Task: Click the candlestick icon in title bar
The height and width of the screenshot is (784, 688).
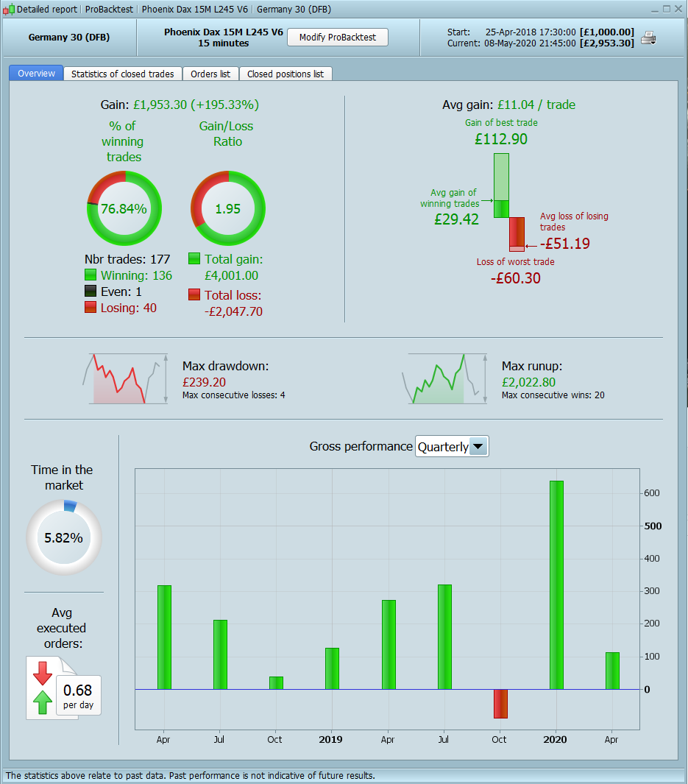Action: point(9,10)
